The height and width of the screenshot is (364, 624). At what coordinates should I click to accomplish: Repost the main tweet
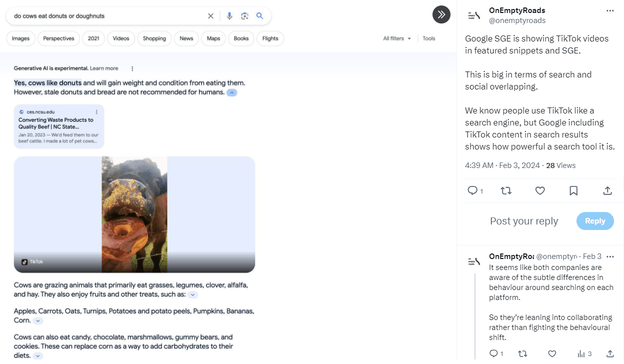point(506,190)
